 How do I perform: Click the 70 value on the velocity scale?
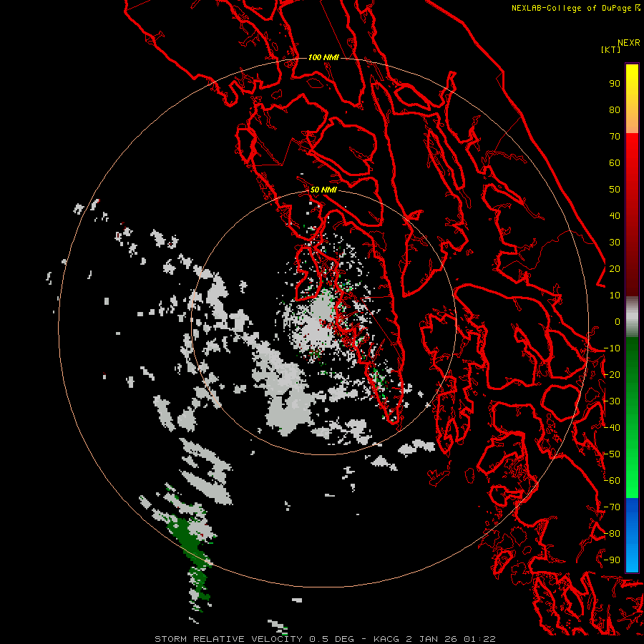[615, 137]
